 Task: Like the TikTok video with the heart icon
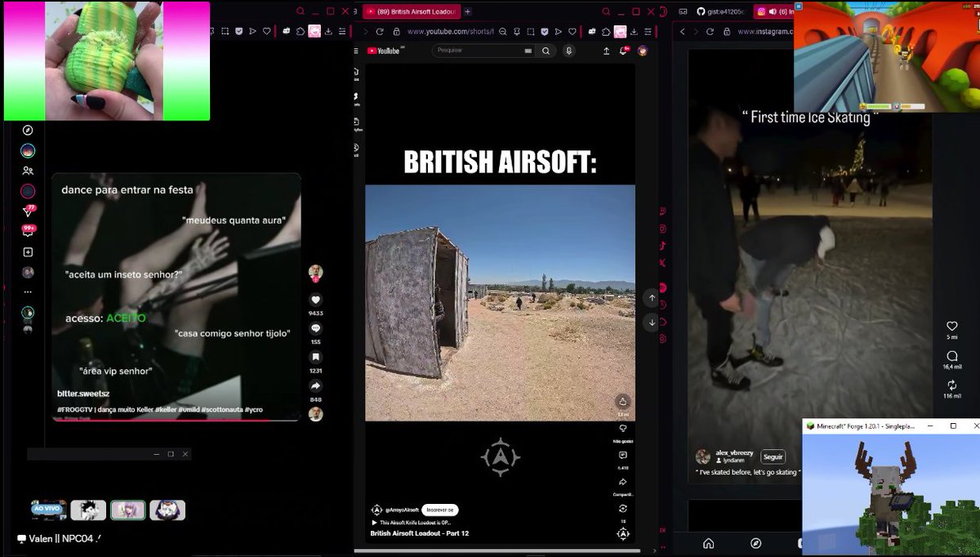coord(316,300)
